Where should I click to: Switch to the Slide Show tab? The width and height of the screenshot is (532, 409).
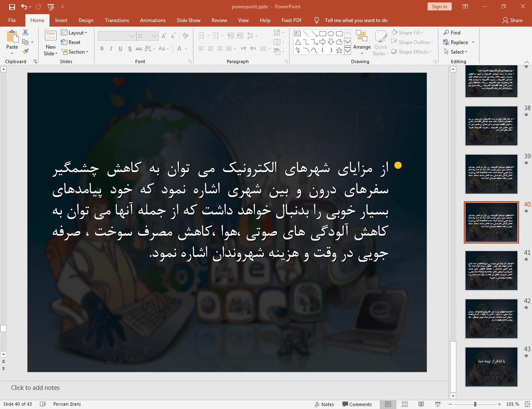(188, 20)
